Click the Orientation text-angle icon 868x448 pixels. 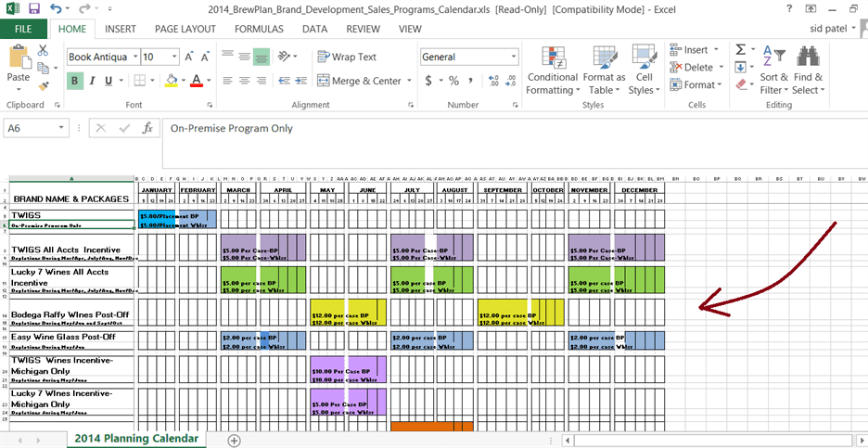(x=285, y=56)
